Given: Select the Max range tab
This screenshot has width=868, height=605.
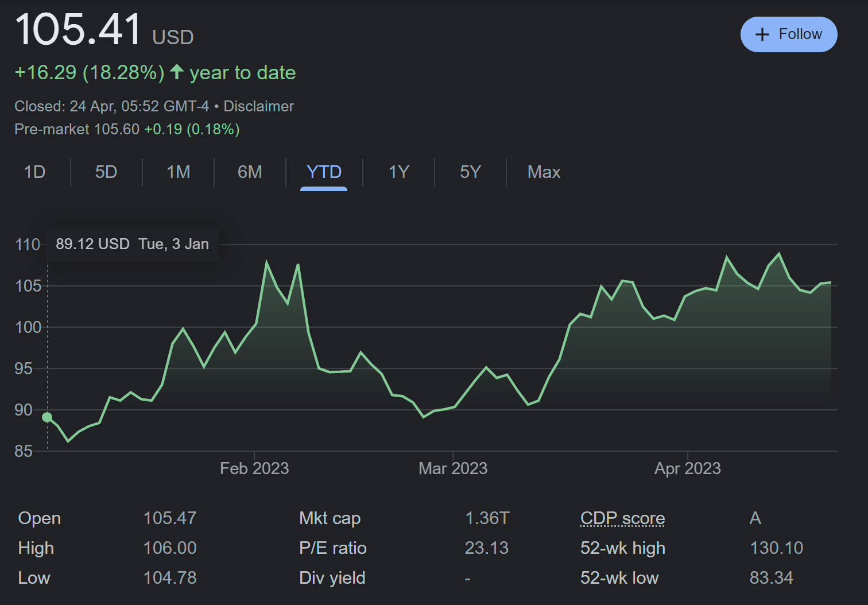Looking at the screenshot, I should click(x=544, y=172).
